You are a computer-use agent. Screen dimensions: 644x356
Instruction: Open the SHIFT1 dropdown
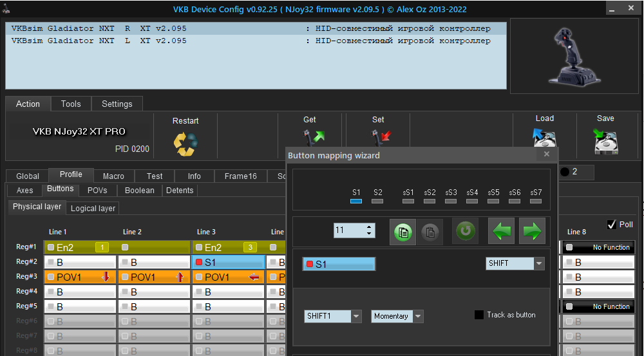point(356,316)
